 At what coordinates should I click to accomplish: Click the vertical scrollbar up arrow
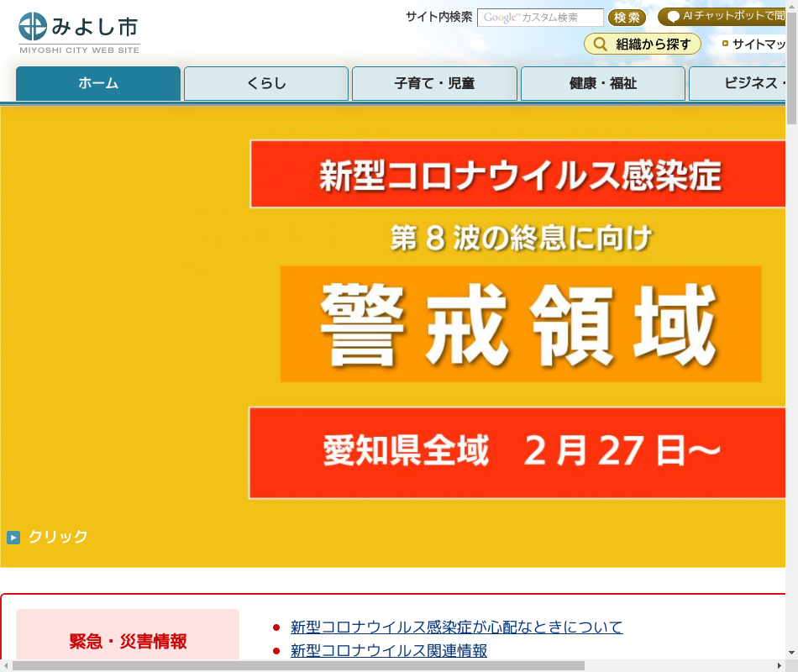(791, 6)
